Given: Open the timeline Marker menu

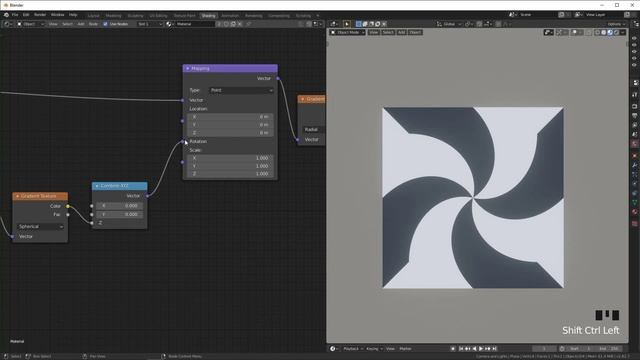Looking at the screenshot, I should click(x=405, y=349).
